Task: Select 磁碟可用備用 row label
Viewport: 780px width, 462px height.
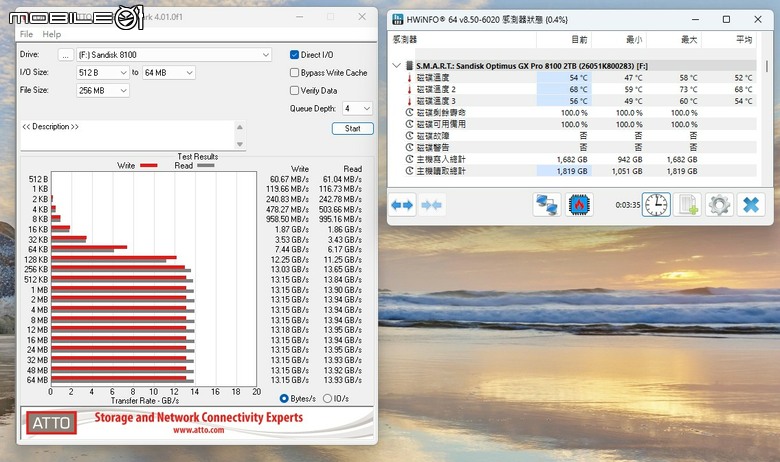Action: click(441, 124)
